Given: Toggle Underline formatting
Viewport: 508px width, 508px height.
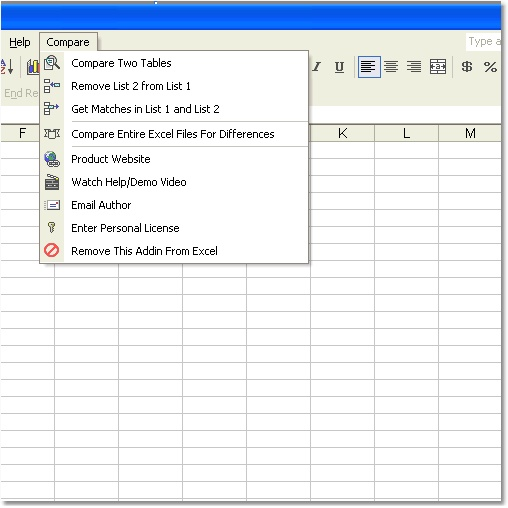Looking at the screenshot, I should 339,67.
